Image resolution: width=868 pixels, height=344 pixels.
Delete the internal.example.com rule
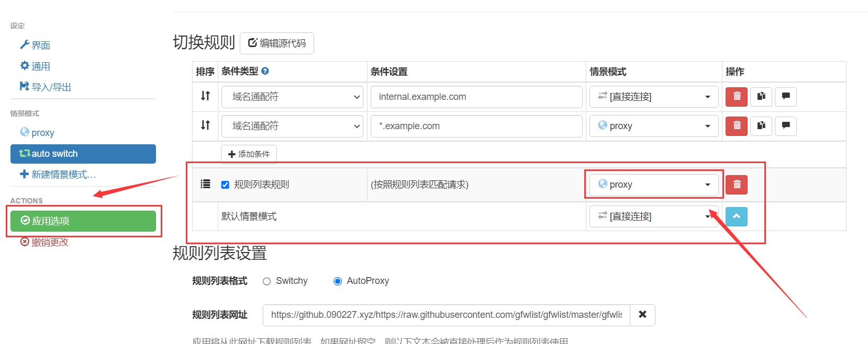click(737, 97)
